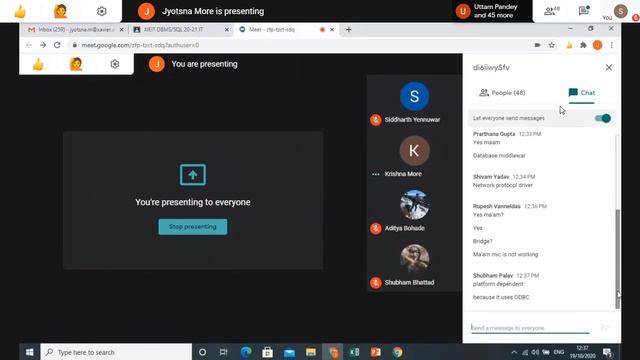This screenshot has width=640, height=360.
Task: Open gear icon inside shared Meet window
Action: 115,64
